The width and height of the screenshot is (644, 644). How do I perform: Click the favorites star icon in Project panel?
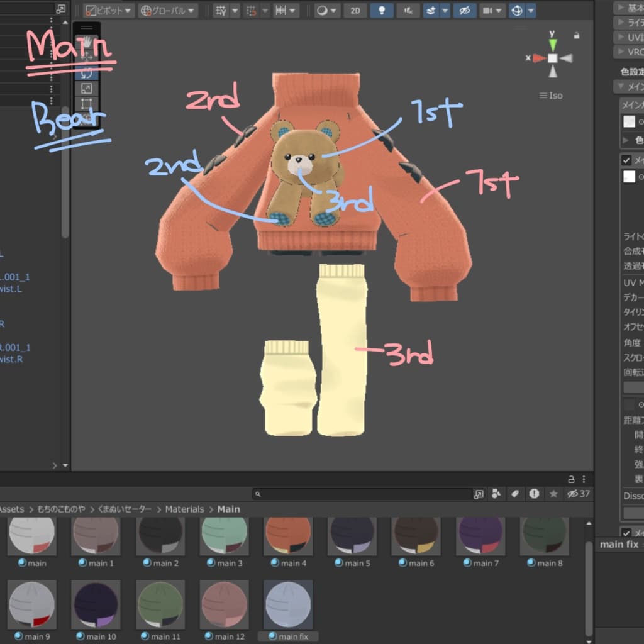click(x=553, y=494)
